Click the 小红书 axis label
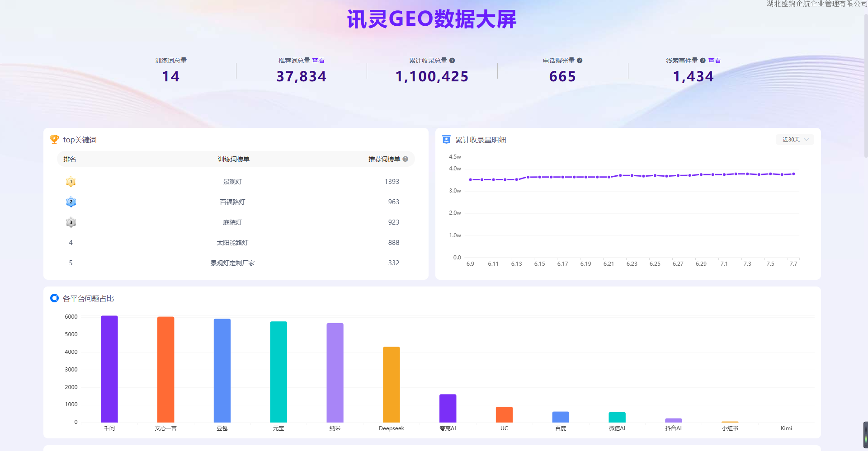The height and width of the screenshot is (451, 868). [730, 428]
